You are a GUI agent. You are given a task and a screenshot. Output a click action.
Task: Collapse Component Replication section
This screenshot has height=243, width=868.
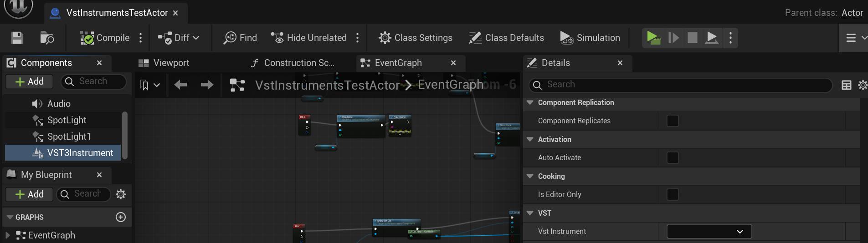pyautogui.click(x=530, y=103)
